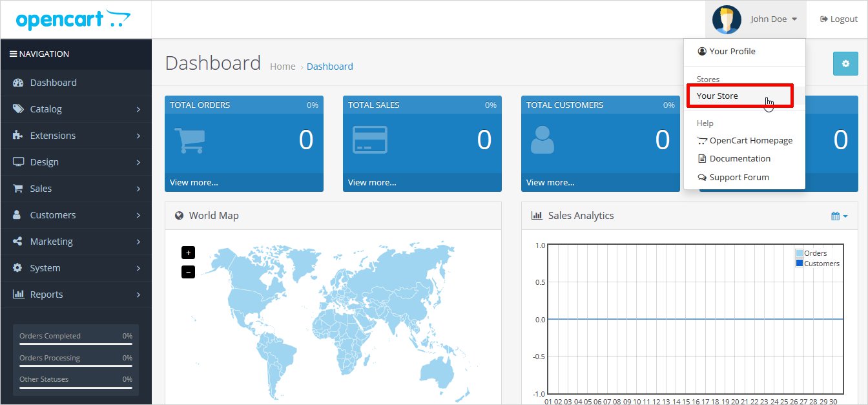Open the blue gear settings button

(x=845, y=64)
